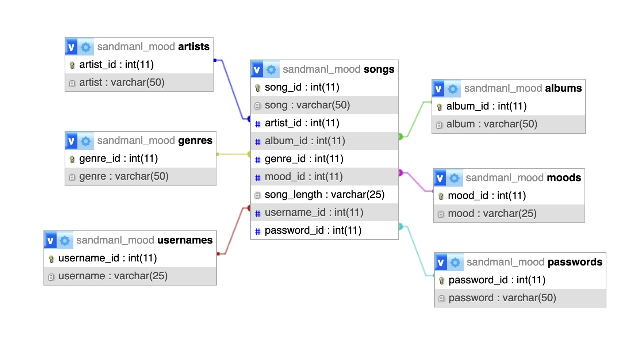Click the sandmanl_mood songs table title
The height and width of the screenshot is (352, 644).
(x=338, y=69)
